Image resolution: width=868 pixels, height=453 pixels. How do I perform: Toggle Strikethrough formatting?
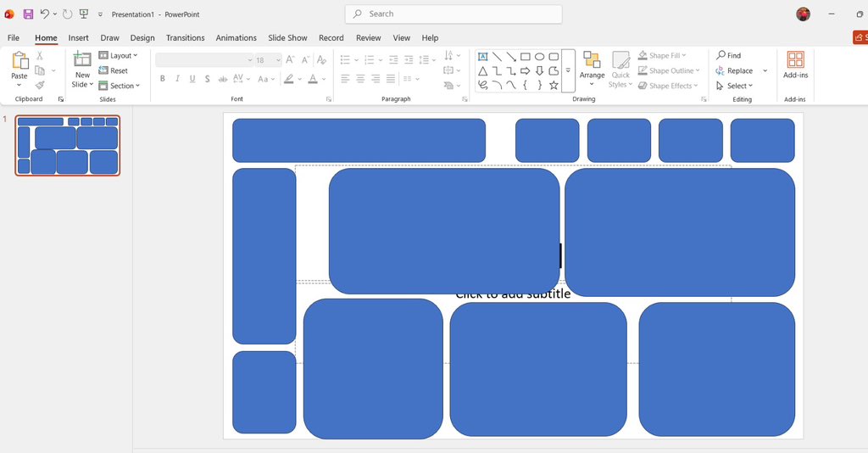pos(223,79)
